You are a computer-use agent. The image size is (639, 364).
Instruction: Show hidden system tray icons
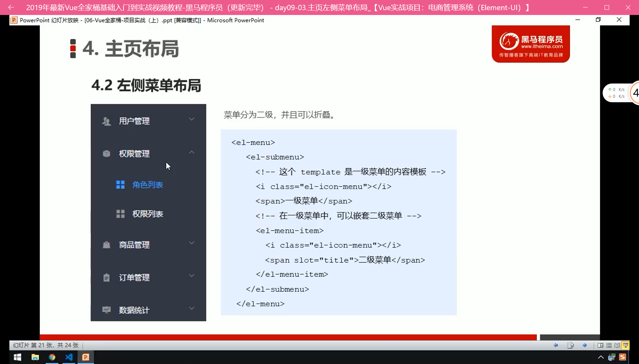(x=600, y=357)
